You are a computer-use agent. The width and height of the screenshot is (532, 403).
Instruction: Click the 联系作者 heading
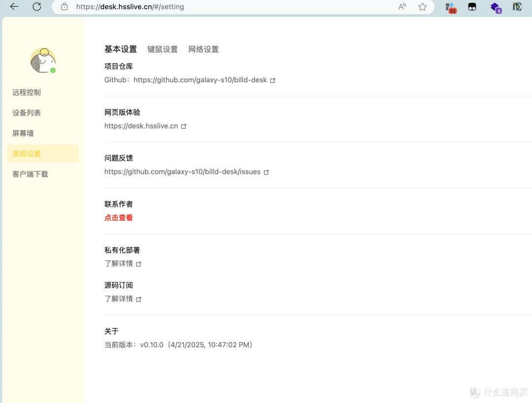point(118,204)
